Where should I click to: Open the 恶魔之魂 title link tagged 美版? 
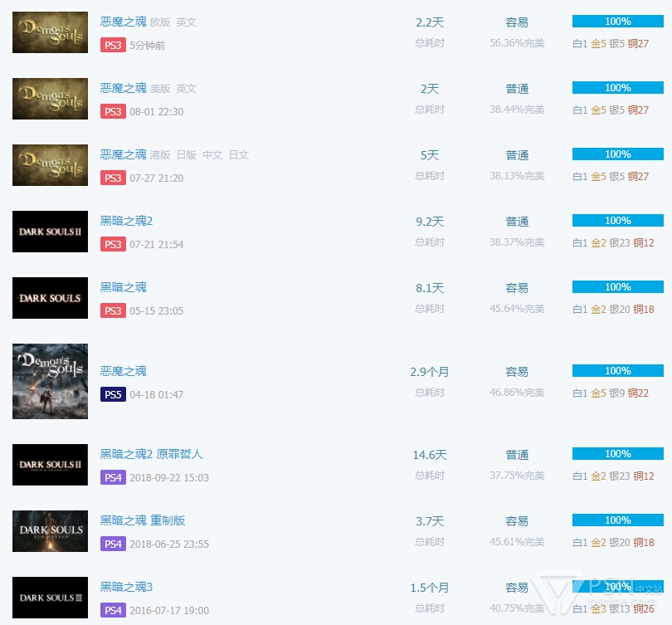124,88
